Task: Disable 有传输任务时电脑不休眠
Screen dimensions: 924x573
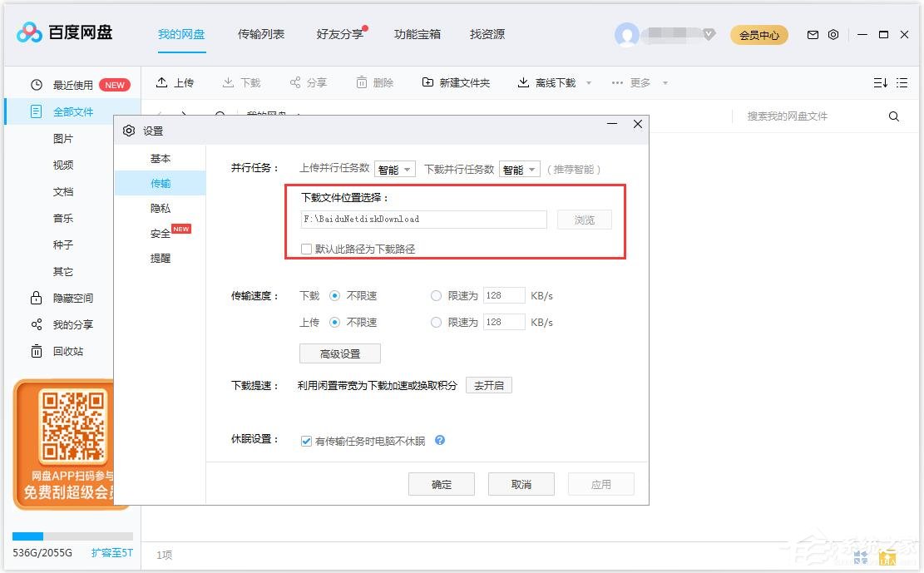Action: coord(307,441)
